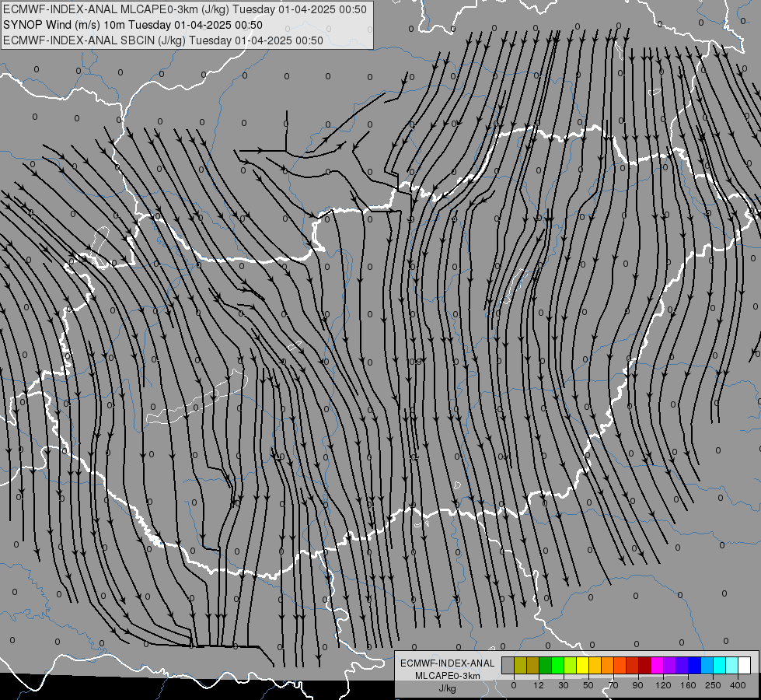Select the dark red legend swatch
The height and width of the screenshot is (700, 761).
pyautogui.click(x=644, y=665)
